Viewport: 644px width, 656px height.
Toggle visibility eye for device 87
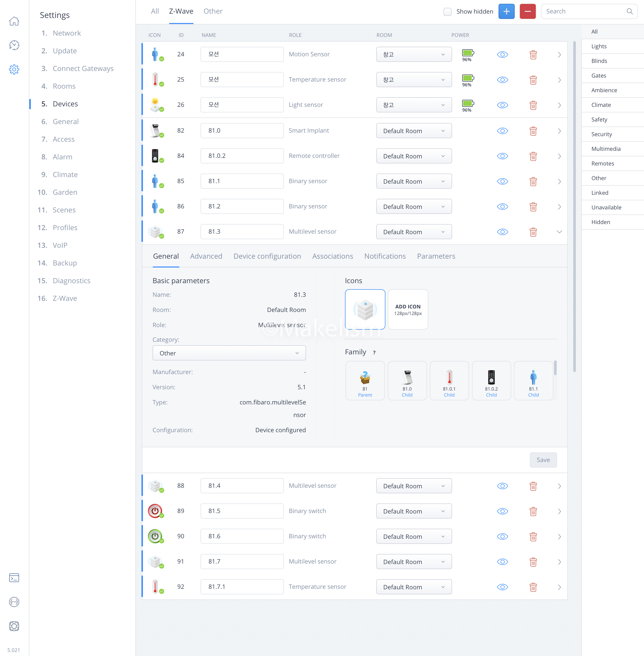click(x=502, y=232)
